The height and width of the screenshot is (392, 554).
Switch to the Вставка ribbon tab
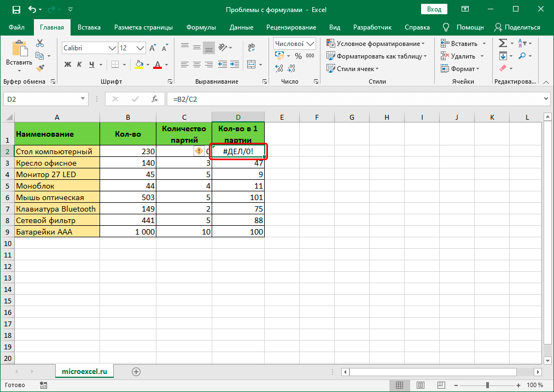click(89, 27)
